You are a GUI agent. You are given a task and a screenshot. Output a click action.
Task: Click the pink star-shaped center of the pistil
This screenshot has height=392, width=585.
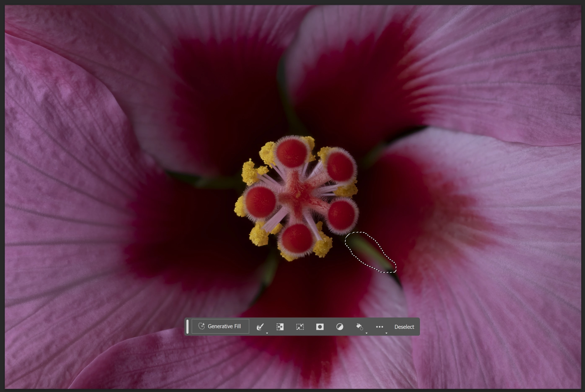[299, 195]
